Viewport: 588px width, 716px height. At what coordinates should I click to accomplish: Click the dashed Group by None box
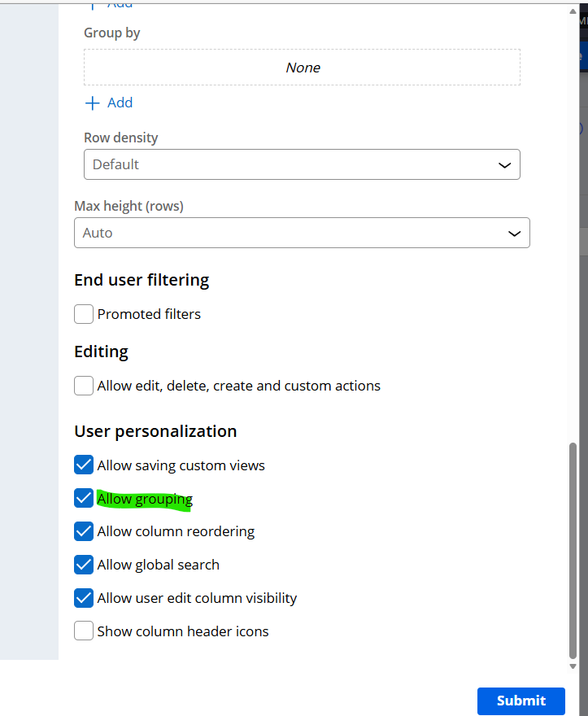coord(302,68)
